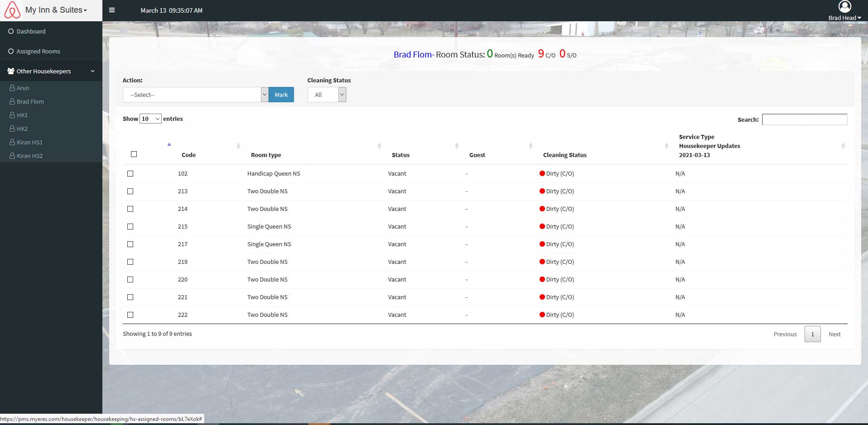The height and width of the screenshot is (425, 868).
Task: Click the person icon beside HK2
Action: [x=12, y=129]
